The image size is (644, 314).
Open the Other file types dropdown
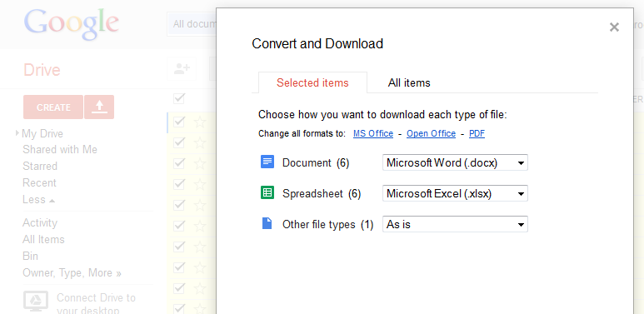pyautogui.click(x=455, y=224)
